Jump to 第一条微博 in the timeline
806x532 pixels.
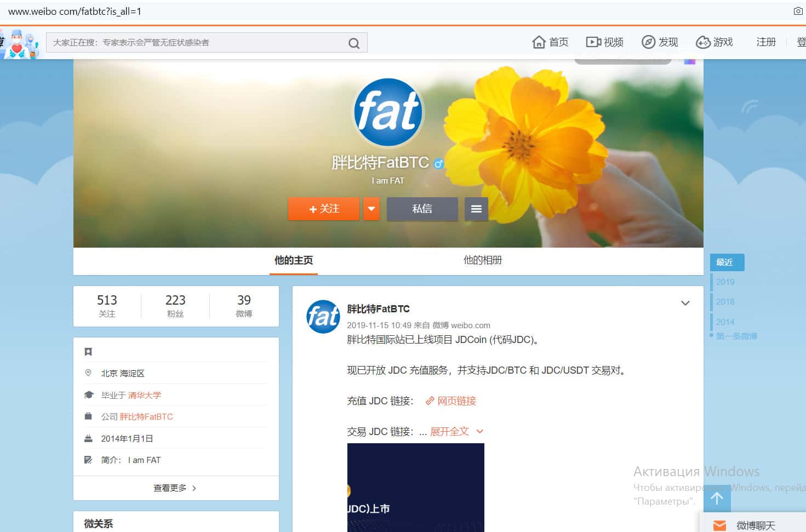pyautogui.click(x=736, y=336)
